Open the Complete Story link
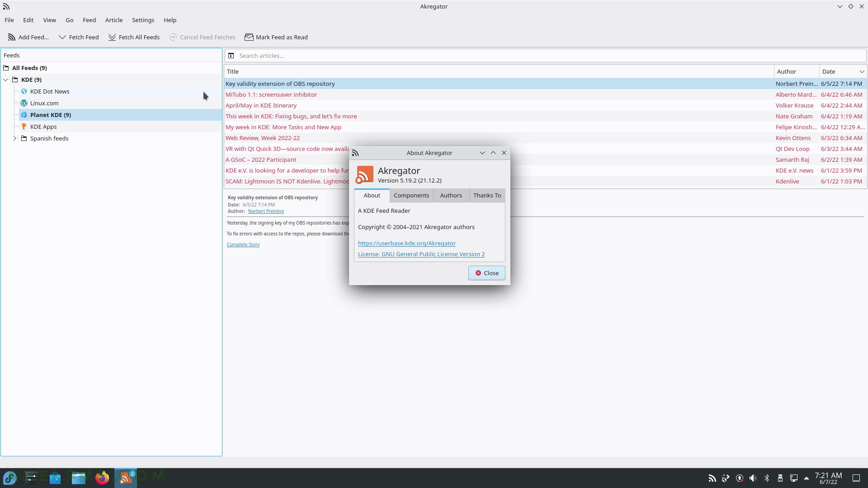 243,244
